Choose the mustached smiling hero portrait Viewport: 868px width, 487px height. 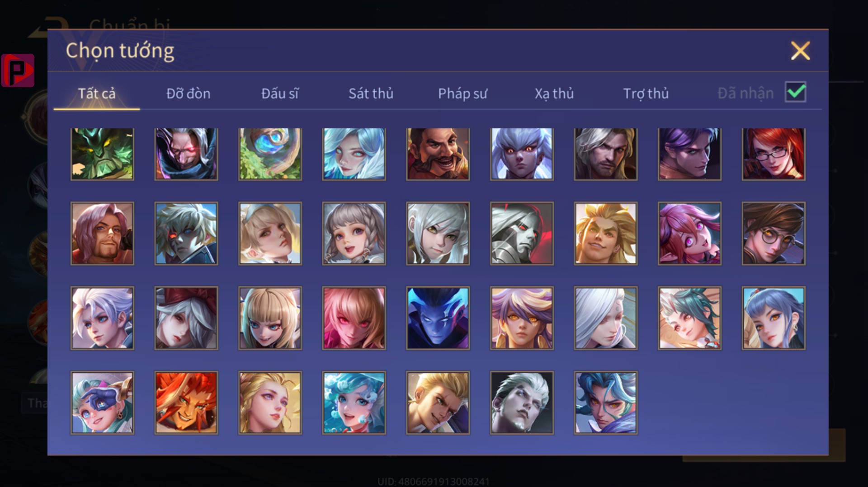click(438, 154)
